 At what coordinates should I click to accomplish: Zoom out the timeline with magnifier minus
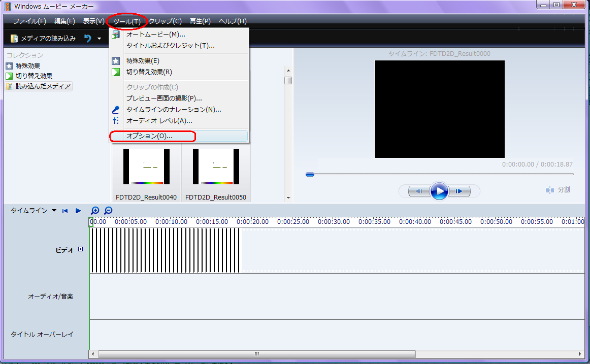(x=108, y=211)
